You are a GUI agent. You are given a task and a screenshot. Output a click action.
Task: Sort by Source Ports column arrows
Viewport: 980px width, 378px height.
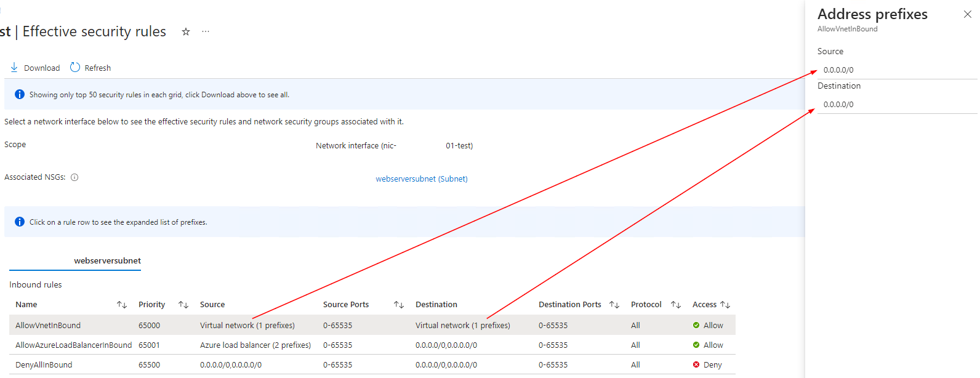(x=399, y=305)
